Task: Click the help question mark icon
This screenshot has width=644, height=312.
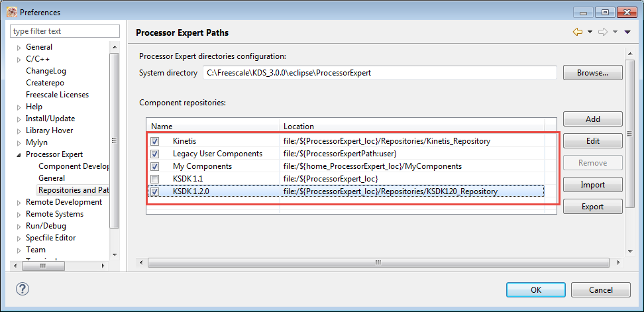Action: click(22, 289)
